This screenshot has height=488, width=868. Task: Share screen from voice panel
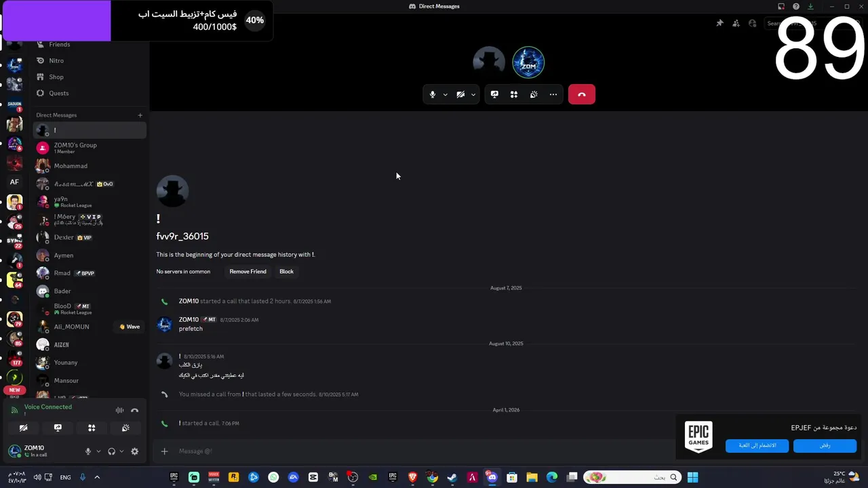coord(58,428)
